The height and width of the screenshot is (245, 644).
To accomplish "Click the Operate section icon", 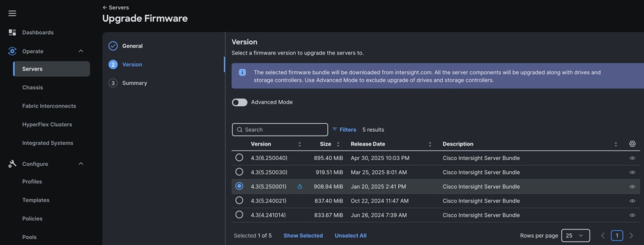I will 12,51.
